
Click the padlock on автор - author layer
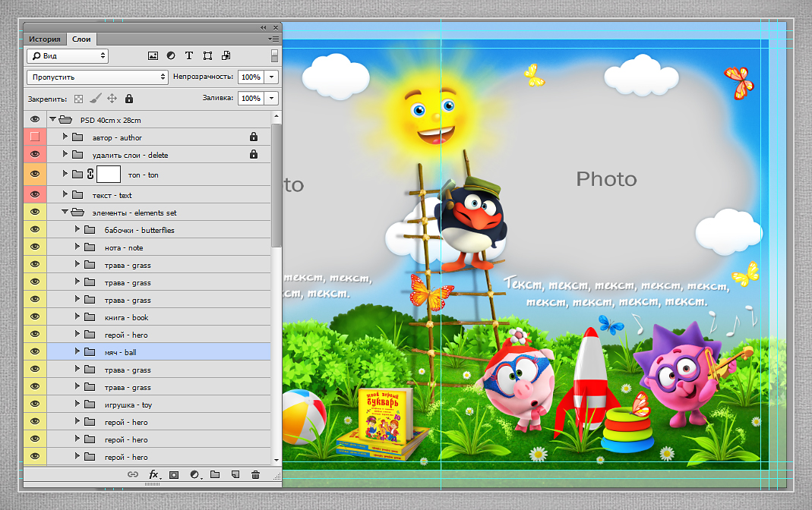(253, 137)
